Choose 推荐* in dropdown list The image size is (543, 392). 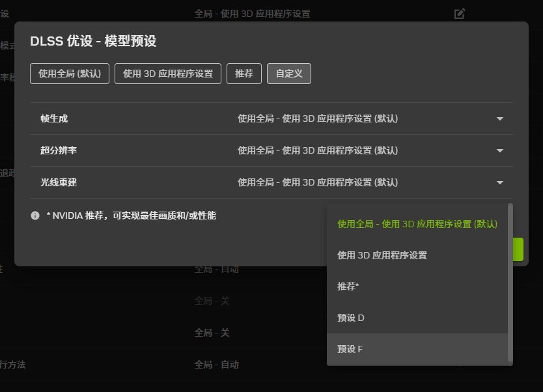(x=417, y=287)
